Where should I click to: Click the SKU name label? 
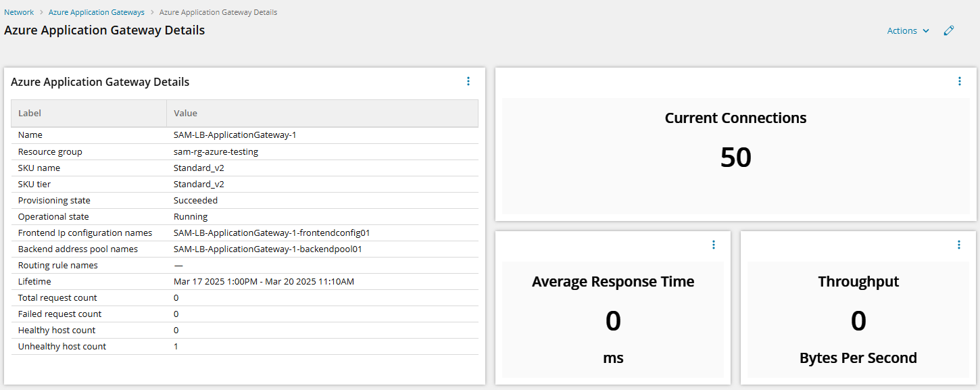click(39, 168)
